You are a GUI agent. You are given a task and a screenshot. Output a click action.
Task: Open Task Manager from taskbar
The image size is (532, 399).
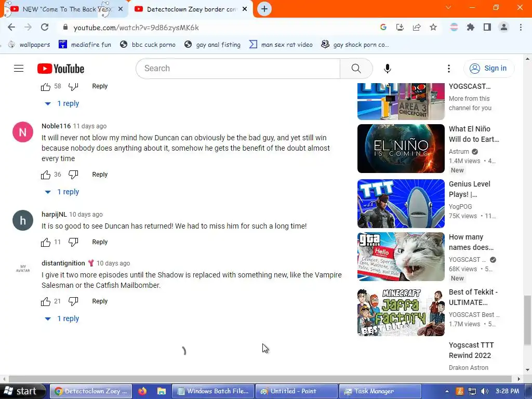click(x=380, y=391)
